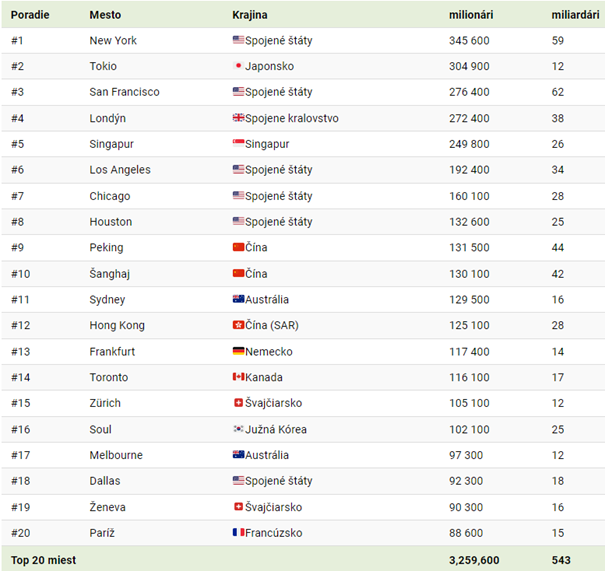
Task: Click the Mesto column header
Action: pyautogui.click(x=105, y=15)
